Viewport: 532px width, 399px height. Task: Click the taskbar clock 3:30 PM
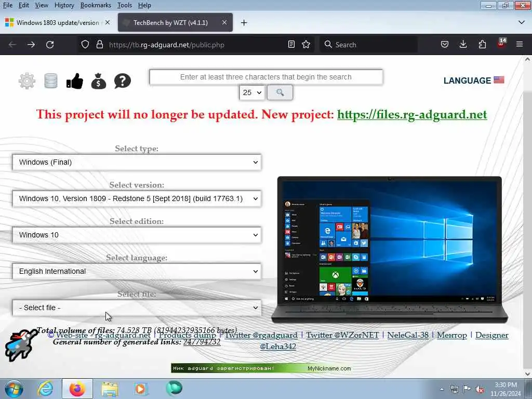coord(506,389)
